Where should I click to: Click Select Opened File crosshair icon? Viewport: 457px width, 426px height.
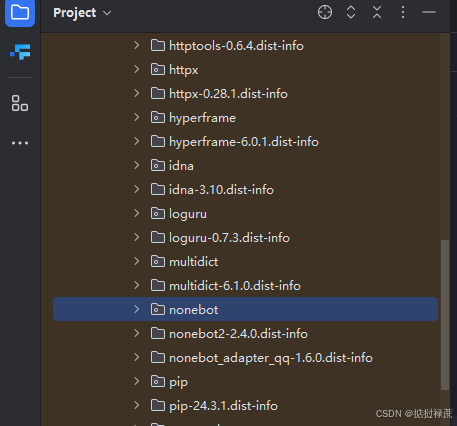[325, 12]
